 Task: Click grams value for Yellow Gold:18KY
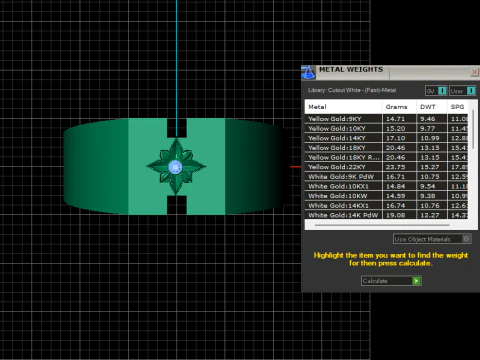[x=395, y=148]
